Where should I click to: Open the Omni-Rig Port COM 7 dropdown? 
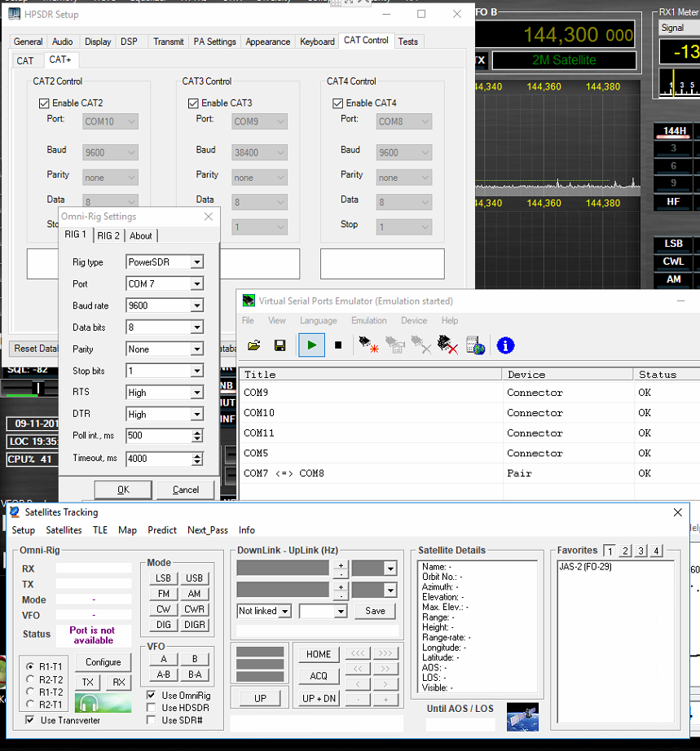pos(197,284)
